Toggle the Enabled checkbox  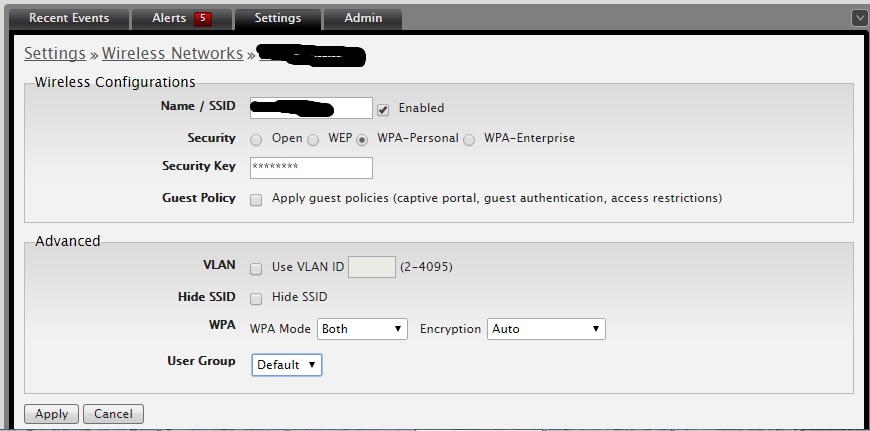(x=383, y=109)
